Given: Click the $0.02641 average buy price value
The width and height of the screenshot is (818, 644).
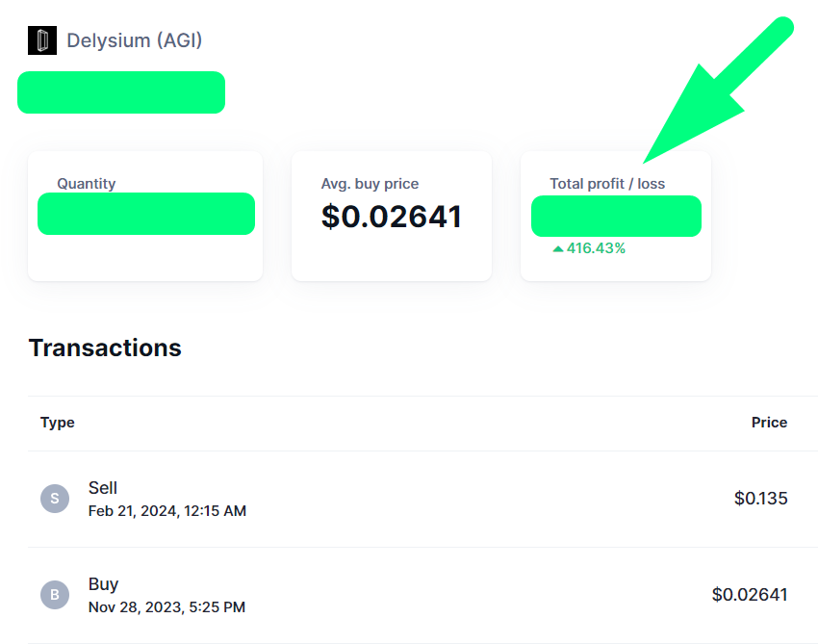Looking at the screenshot, I should (391, 217).
